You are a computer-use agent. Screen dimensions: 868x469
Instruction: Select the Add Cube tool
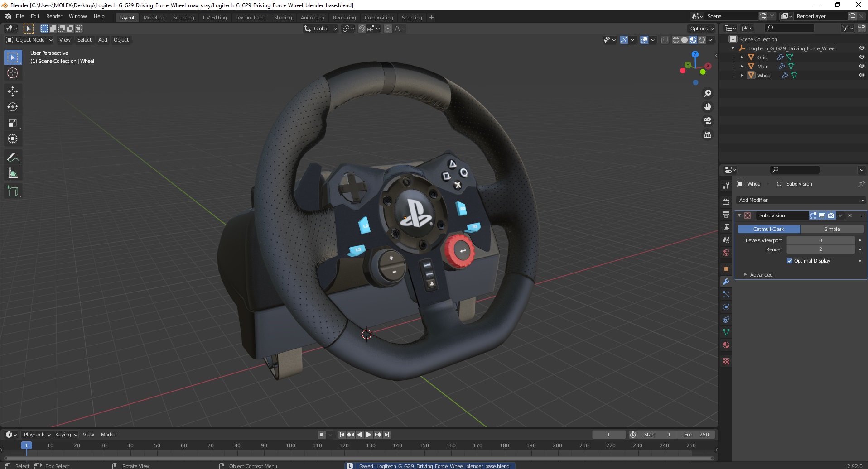pos(13,191)
